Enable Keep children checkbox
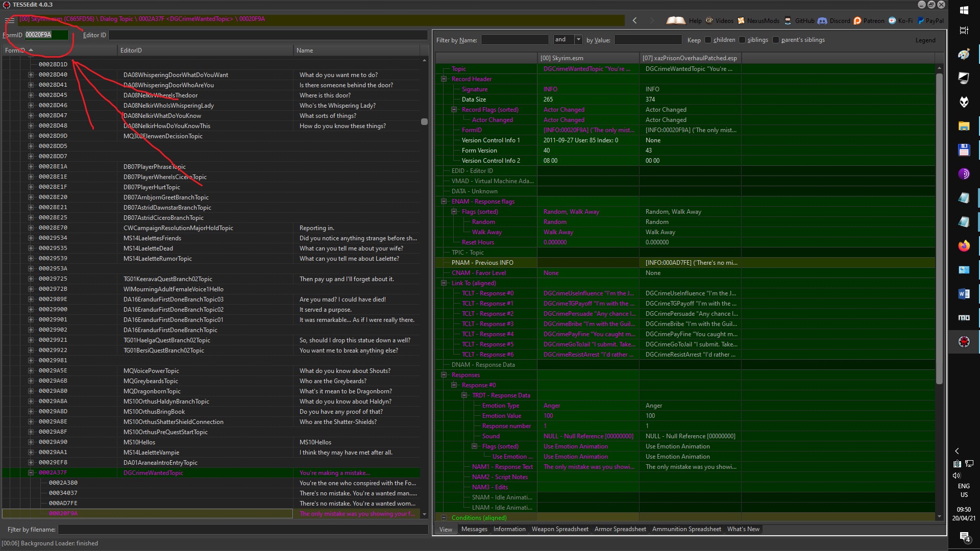The width and height of the screenshot is (980, 551). pyautogui.click(x=708, y=40)
